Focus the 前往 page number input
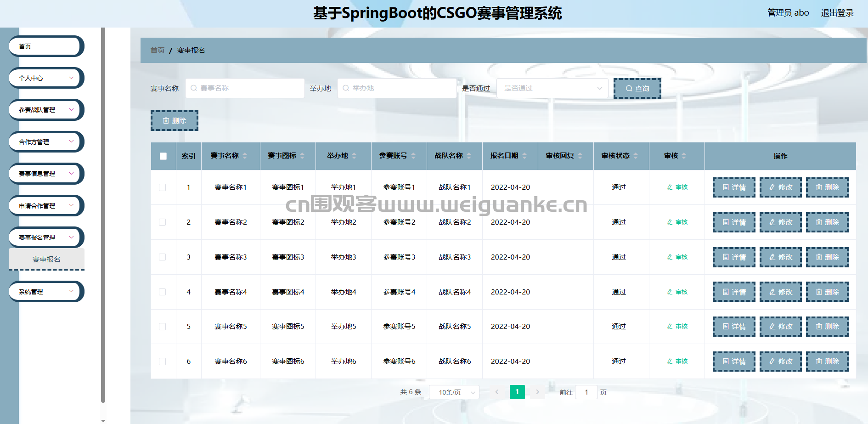Screen dimensions: 868x424 [x=586, y=392]
